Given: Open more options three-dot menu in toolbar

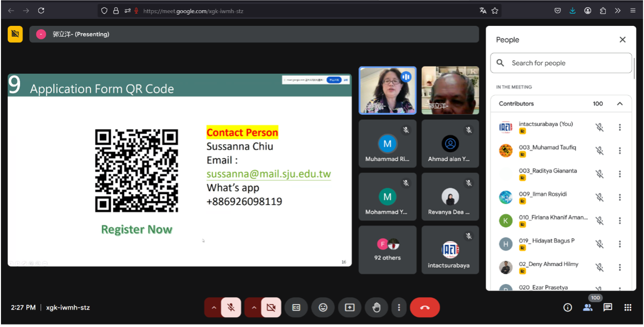Looking at the screenshot, I should [399, 307].
